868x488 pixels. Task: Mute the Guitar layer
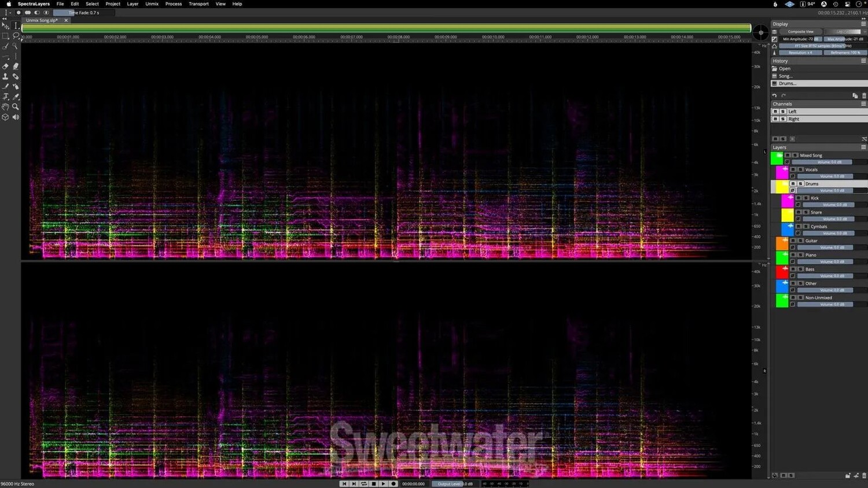click(x=793, y=241)
